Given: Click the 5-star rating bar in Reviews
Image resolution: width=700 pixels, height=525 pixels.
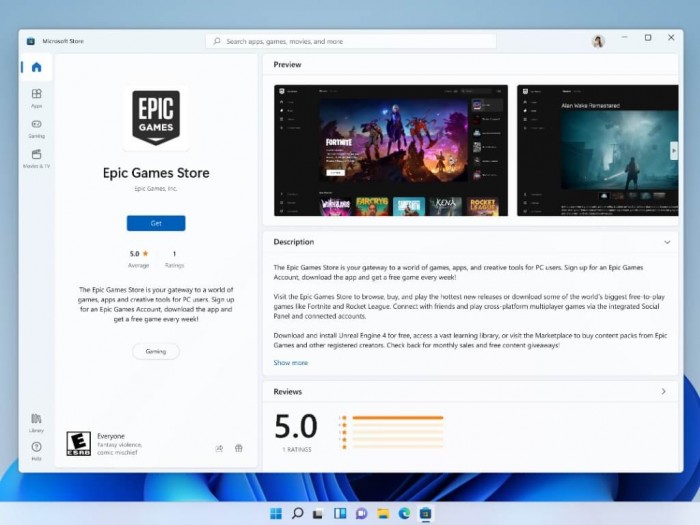Looking at the screenshot, I should click(397, 418).
